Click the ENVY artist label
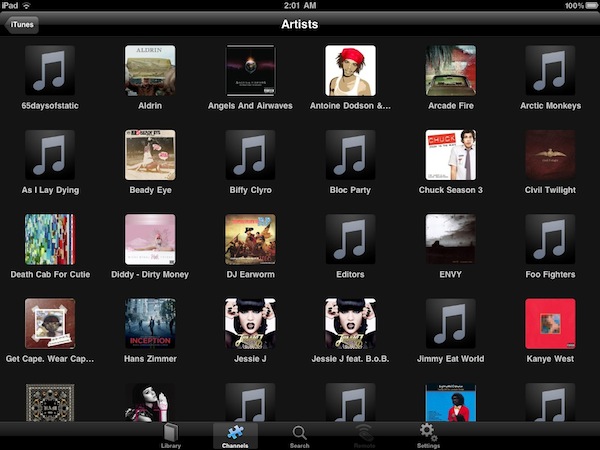600x450 pixels. coord(450,275)
